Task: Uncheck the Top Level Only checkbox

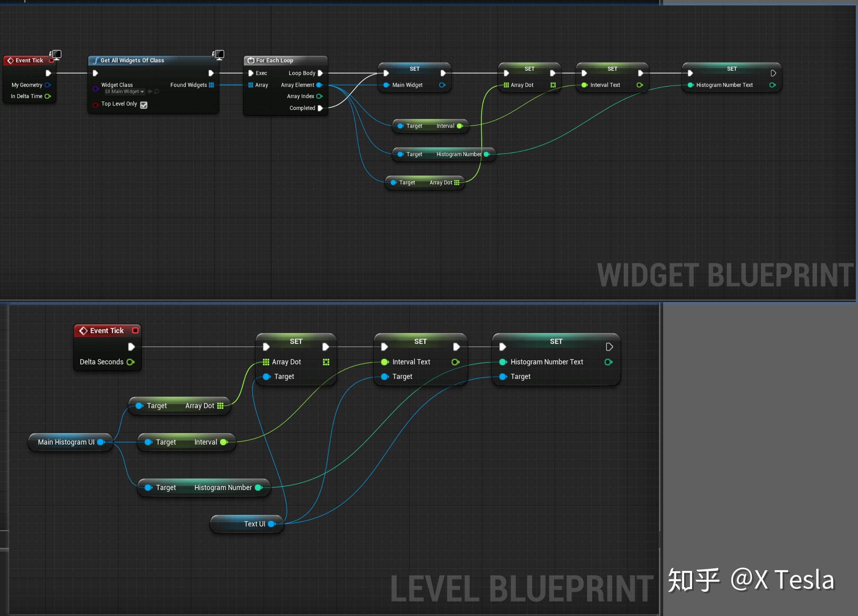Action: point(143,105)
